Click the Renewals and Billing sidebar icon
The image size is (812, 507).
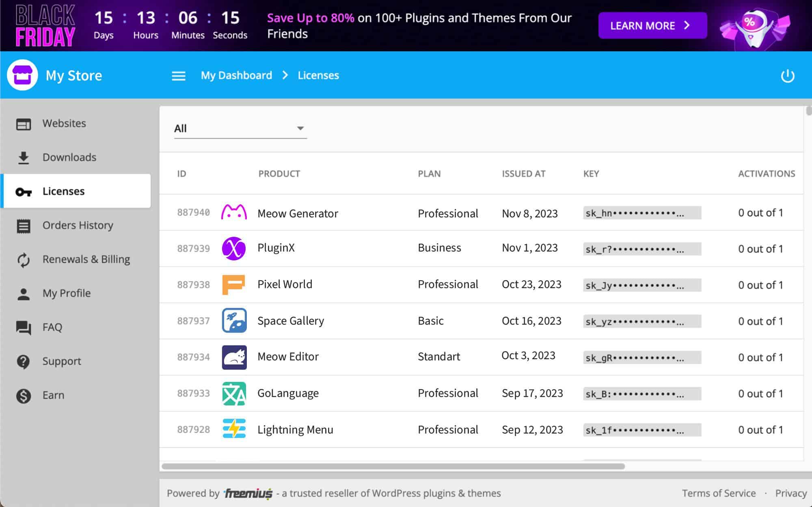click(x=23, y=259)
